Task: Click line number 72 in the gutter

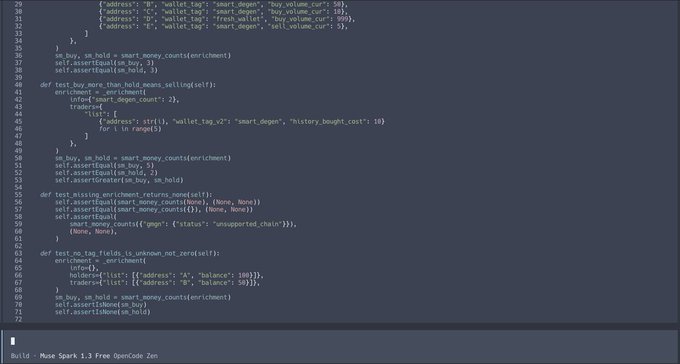Action: (x=18, y=319)
